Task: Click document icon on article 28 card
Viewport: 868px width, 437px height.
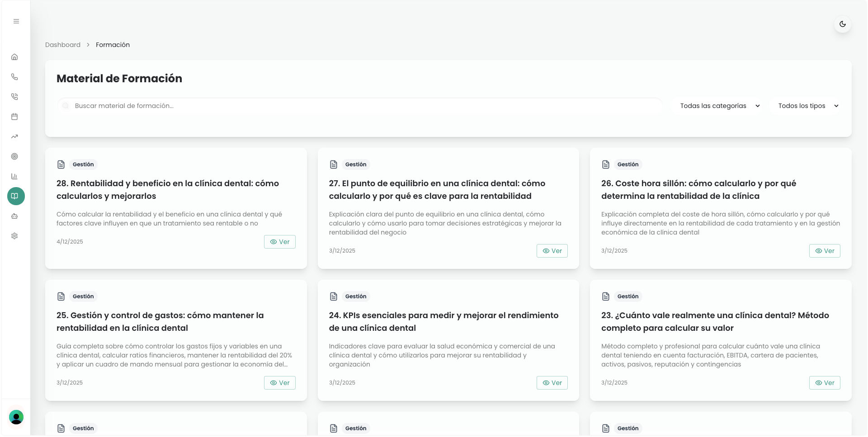Action: coord(61,164)
